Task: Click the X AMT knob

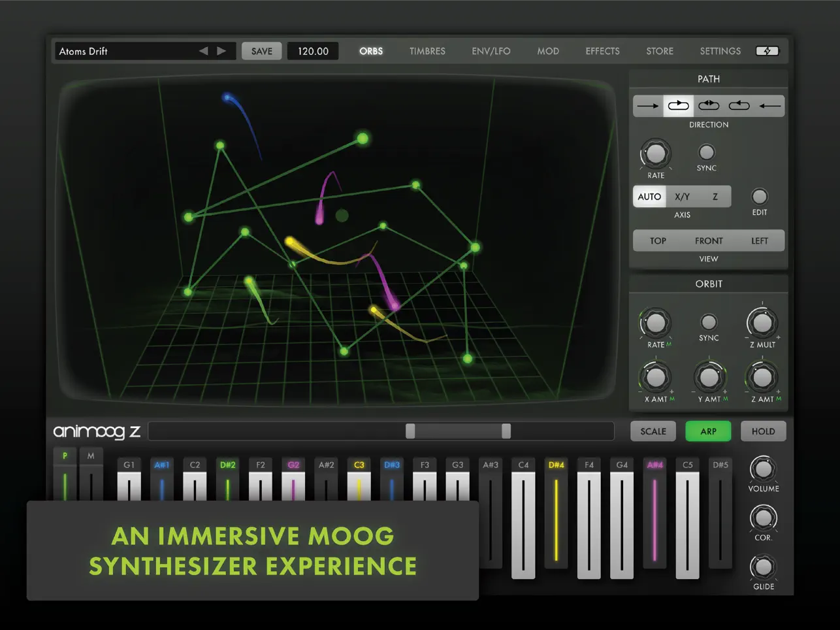Action: [x=655, y=377]
